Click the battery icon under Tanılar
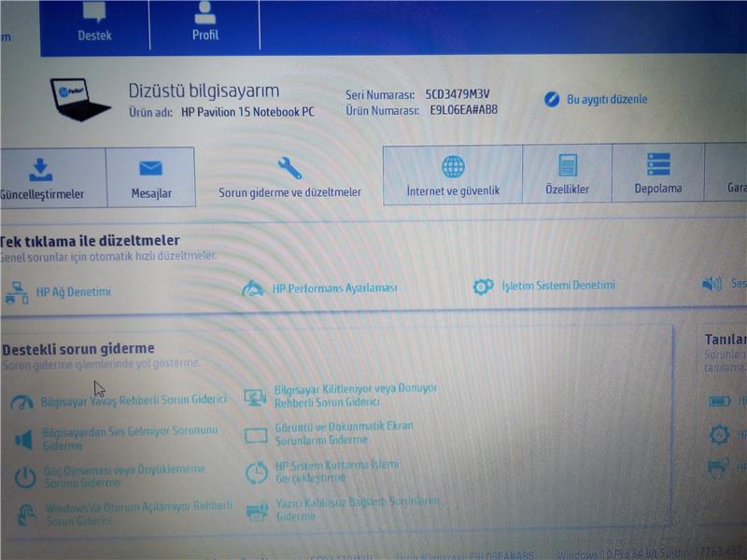 pyautogui.click(x=719, y=401)
